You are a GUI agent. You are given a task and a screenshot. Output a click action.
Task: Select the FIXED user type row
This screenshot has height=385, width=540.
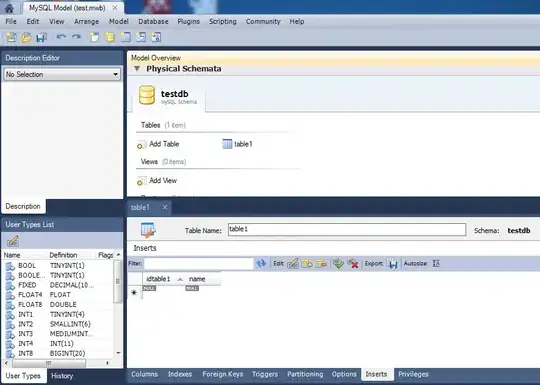point(59,285)
